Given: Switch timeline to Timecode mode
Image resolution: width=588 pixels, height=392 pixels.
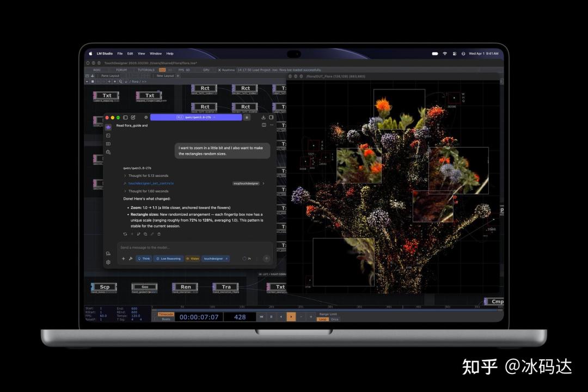Looking at the screenshot, I should (166, 314).
